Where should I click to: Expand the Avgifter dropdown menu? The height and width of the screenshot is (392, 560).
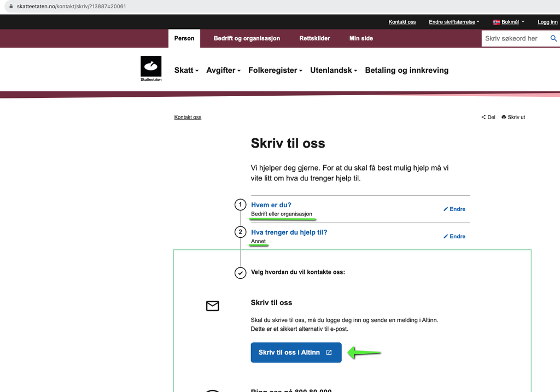click(x=223, y=71)
